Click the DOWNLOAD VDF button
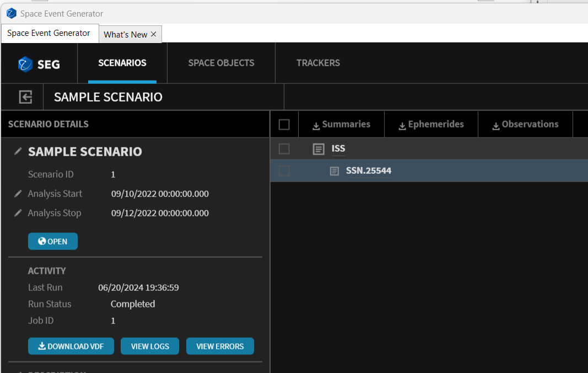The height and width of the screenshot is (373, 588). 71,346
